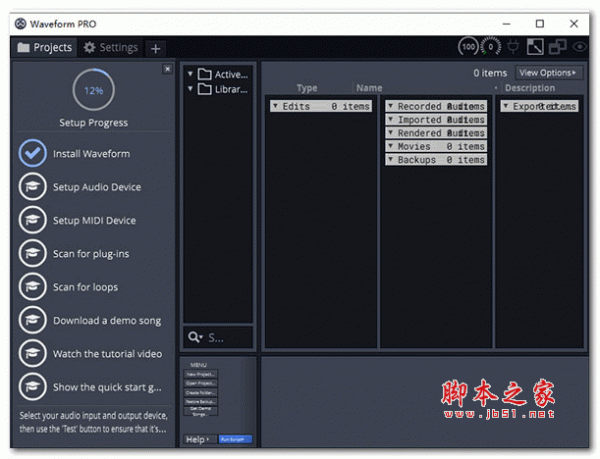Screen dimensions: 600x459
Task: Select the Scan for plug-ins step
Action: 91,254
